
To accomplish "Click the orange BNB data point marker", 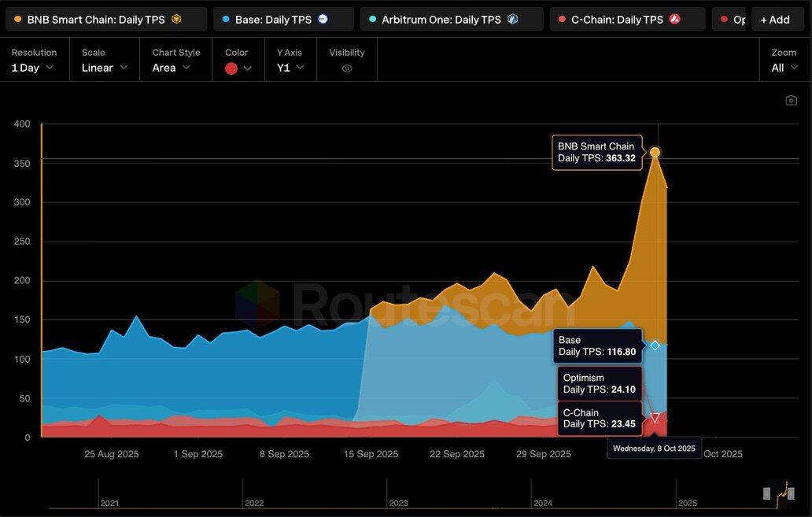I will 655,152.
